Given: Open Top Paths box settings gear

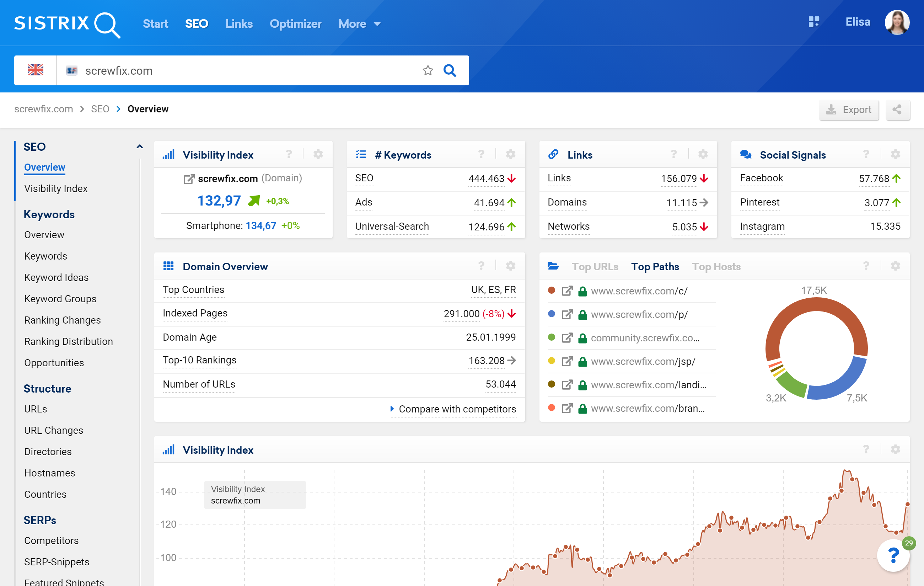Looking at the screenshot, I should pos(895,266).
